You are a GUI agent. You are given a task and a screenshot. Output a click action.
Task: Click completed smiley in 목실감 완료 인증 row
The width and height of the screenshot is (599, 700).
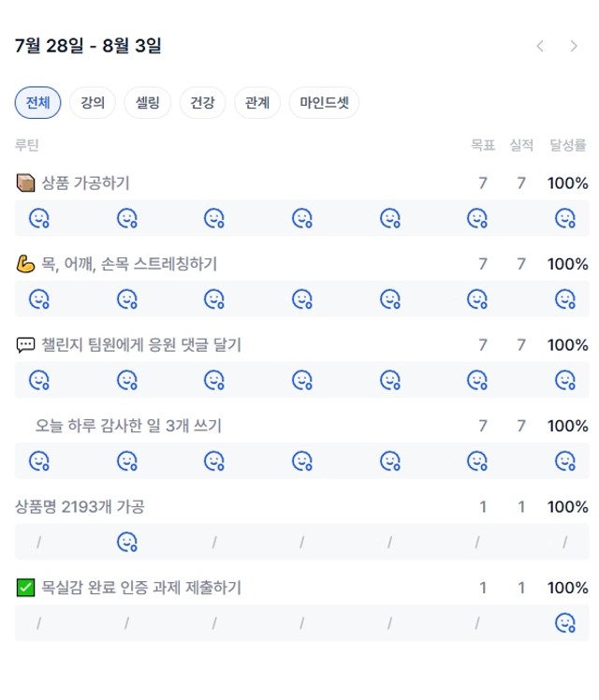(565, 622)
